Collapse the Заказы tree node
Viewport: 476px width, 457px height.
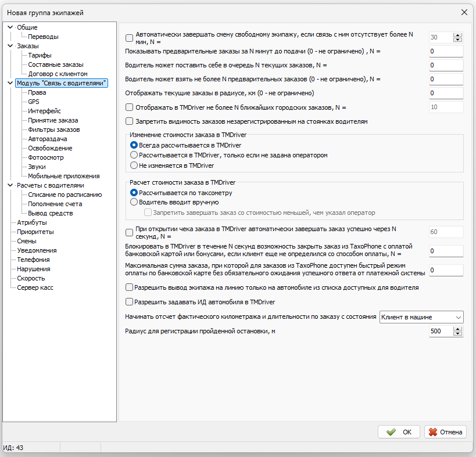10,46
